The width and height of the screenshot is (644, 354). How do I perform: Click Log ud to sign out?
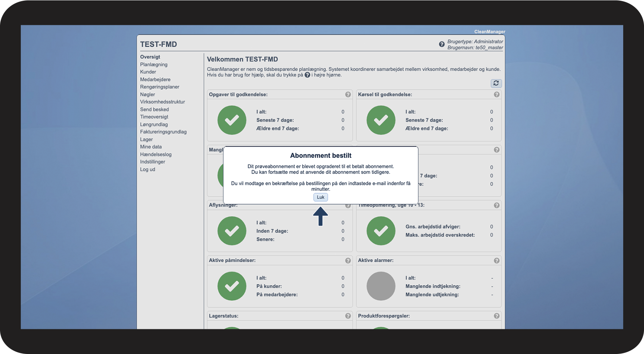coord(148,169)
